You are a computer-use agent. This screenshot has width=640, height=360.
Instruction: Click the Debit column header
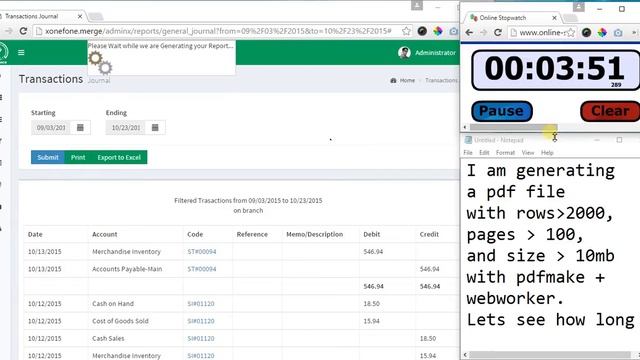[371, 234]
